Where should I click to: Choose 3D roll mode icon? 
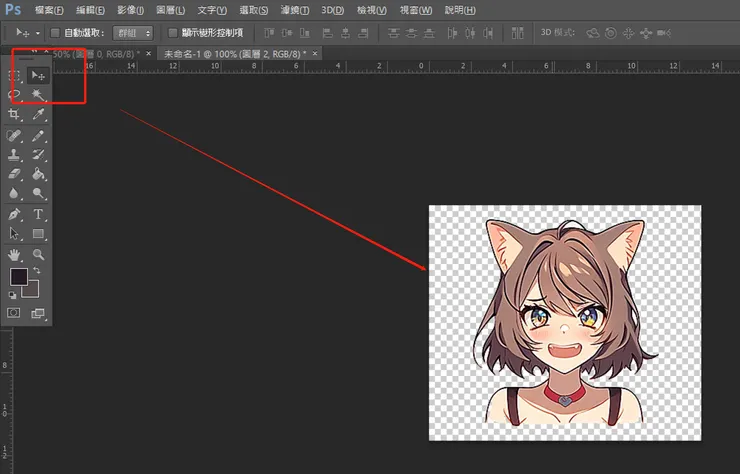click(611, 33)
